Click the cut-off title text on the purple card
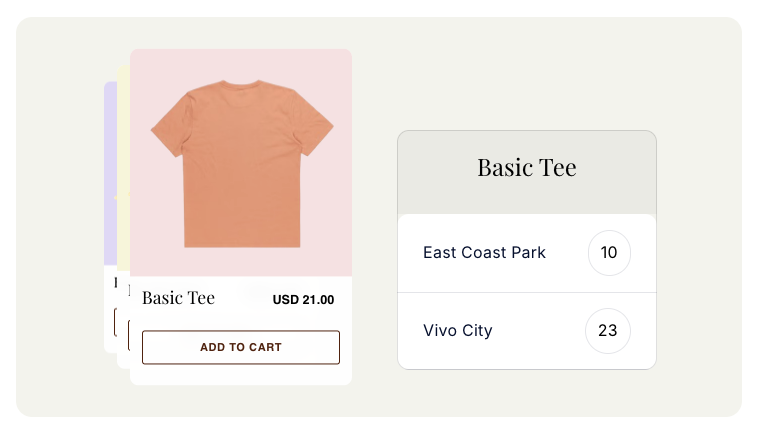 click(115, 284)
